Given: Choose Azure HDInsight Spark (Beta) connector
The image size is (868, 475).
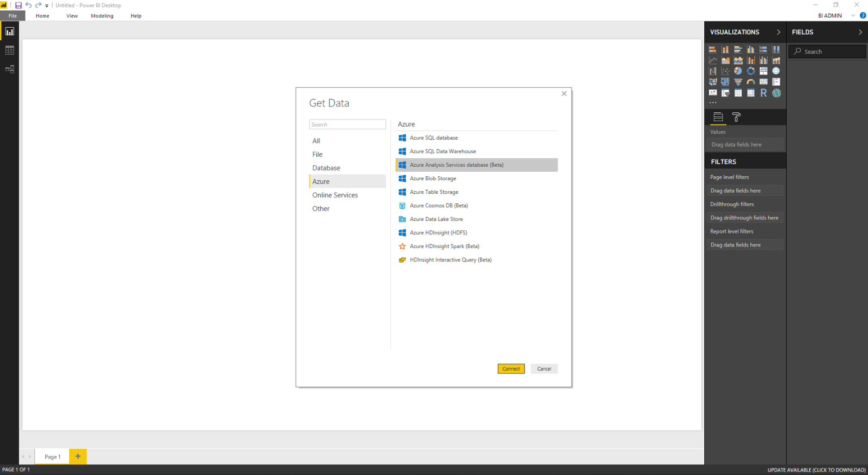Looking at the screenshot, I should [x=477, y=246].
